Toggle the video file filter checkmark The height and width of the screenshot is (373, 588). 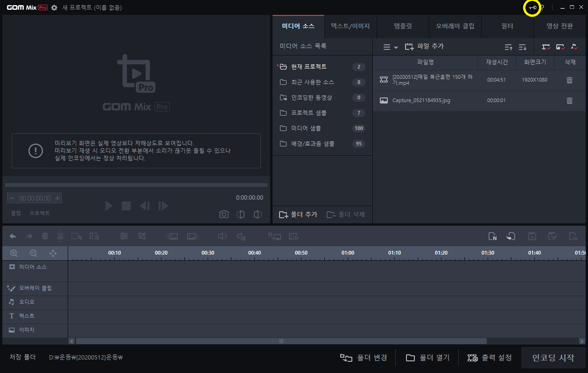546,47
